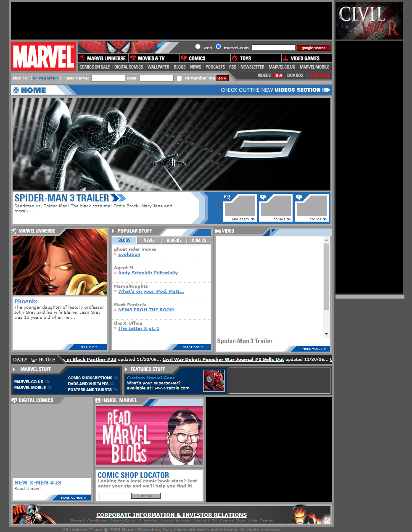Open Digital Comics in sub-navigation
The height and width of the screenshot is (532, 412).
pyautogui.click(x=129, y=67)
